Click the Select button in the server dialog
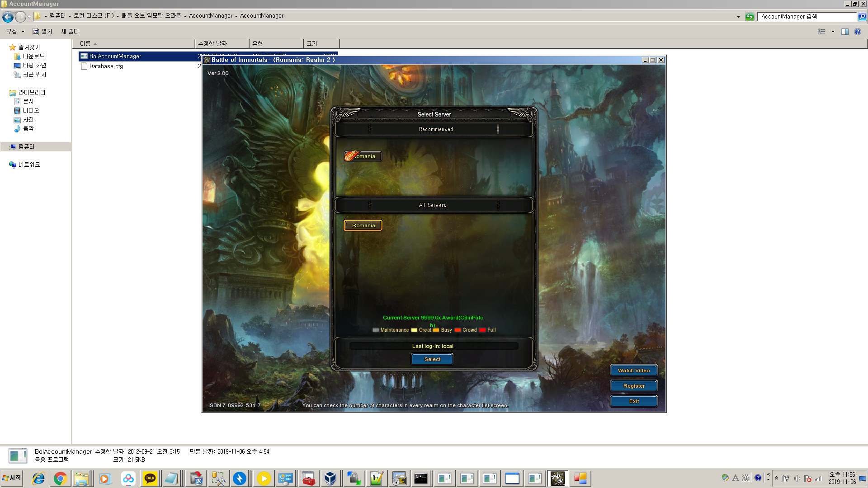Screen dimensions: 868x488 tap(432, 359)
